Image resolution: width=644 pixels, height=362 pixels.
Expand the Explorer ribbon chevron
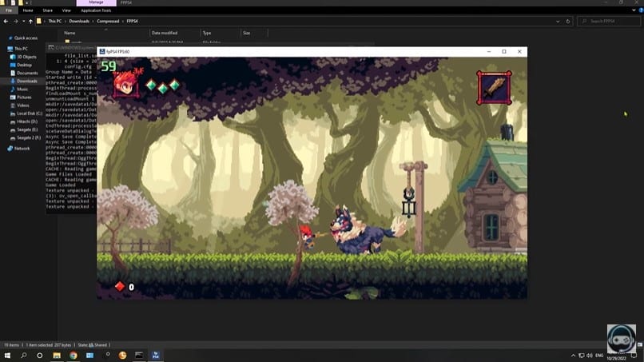point(632,10)
